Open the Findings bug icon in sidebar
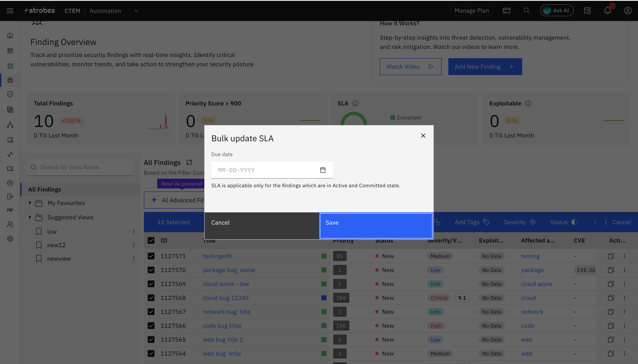638x364 pixels. 10,80
